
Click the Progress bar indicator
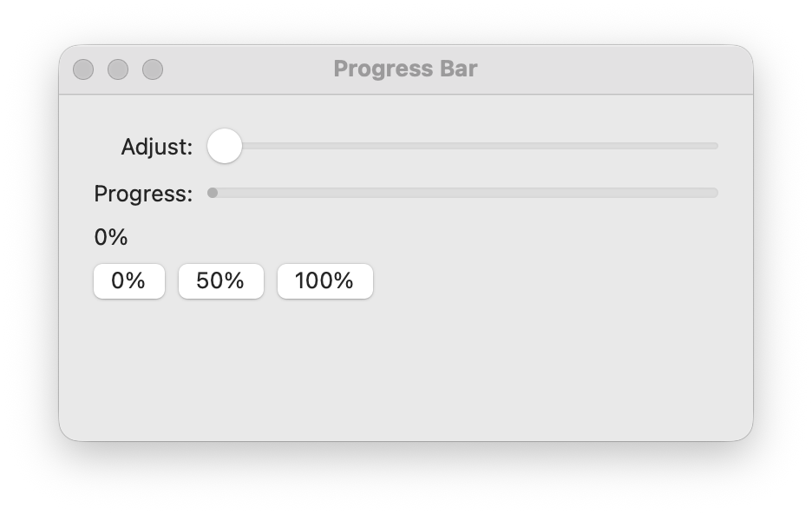point(464,193)
